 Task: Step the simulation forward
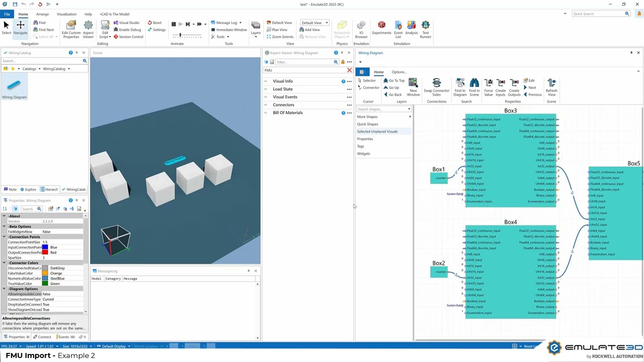(188, 24)
